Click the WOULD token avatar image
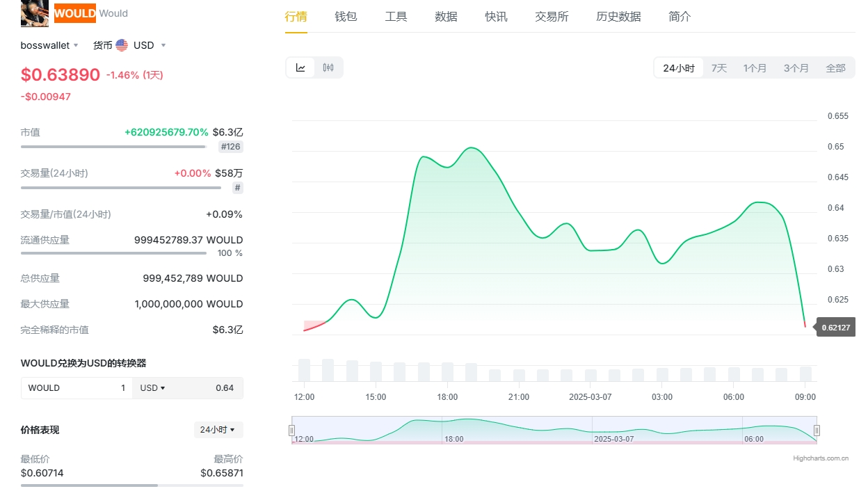Viewport: 868px width, 498px height. (x=35, y=13)
